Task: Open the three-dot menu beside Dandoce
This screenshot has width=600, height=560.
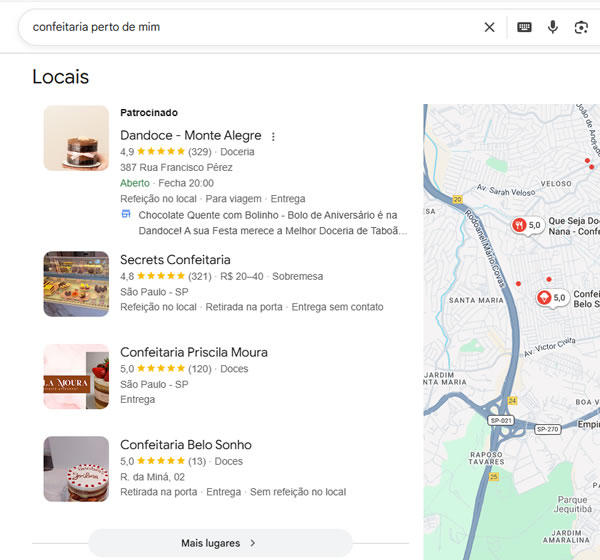Action: tap(273, 136)
